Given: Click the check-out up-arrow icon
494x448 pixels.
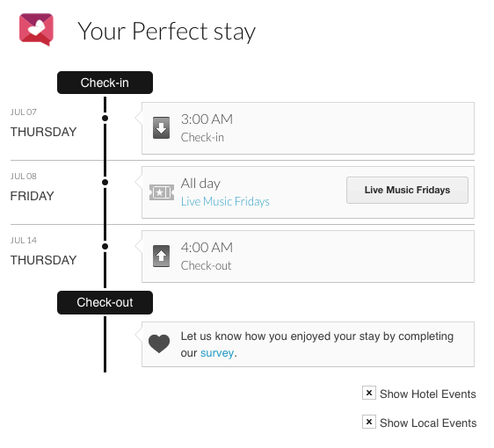Looking at the screenshot, I should pyautogui.click(x=162, y=256).
